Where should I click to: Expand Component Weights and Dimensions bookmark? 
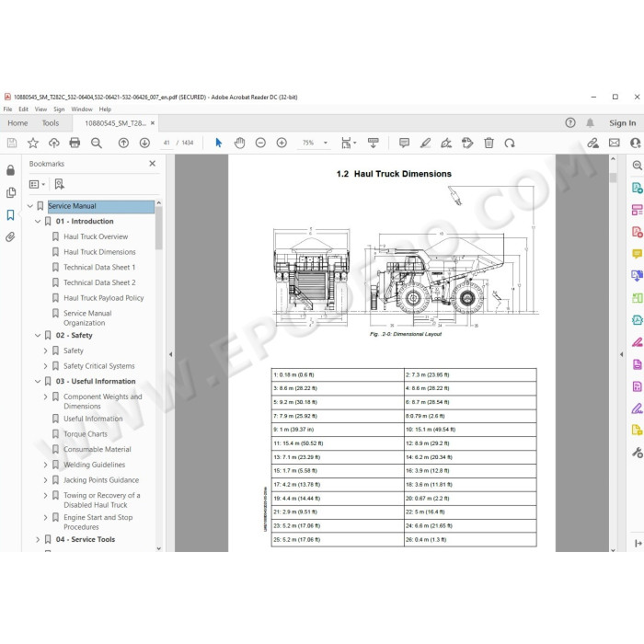pyautogui.click(x=45, y=397)
